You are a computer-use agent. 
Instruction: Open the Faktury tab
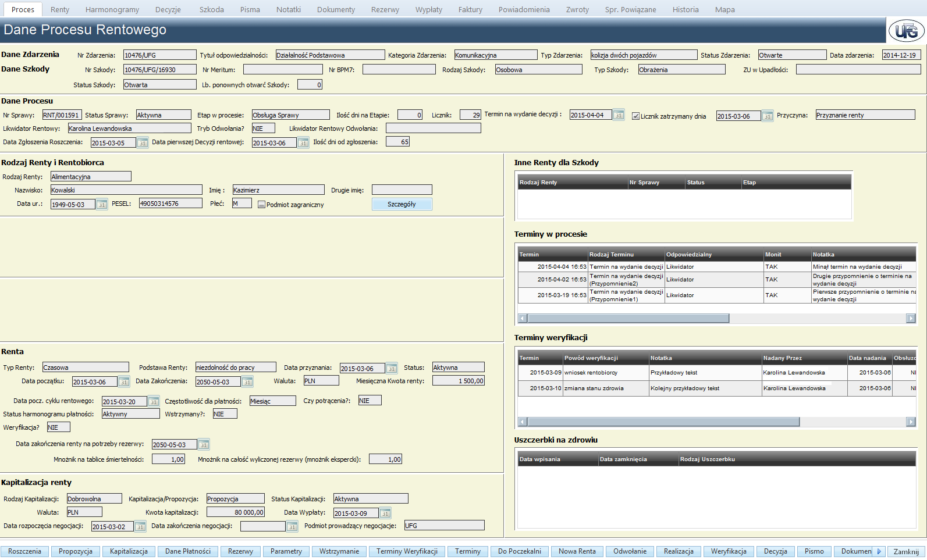[470, 9]
